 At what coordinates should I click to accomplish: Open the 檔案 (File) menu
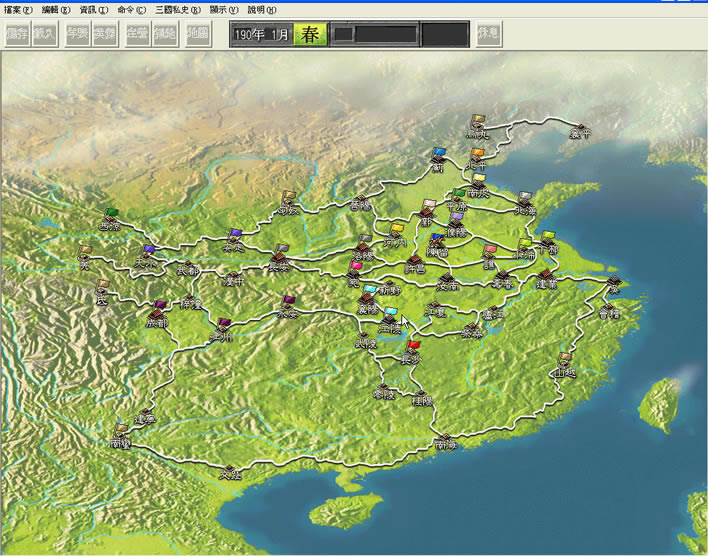[x=19, y=9]
